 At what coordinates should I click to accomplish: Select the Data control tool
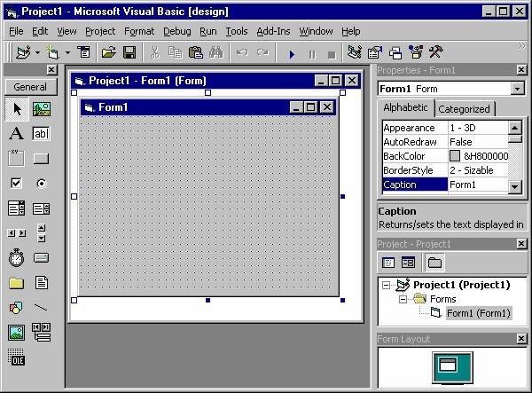(42, 333)
